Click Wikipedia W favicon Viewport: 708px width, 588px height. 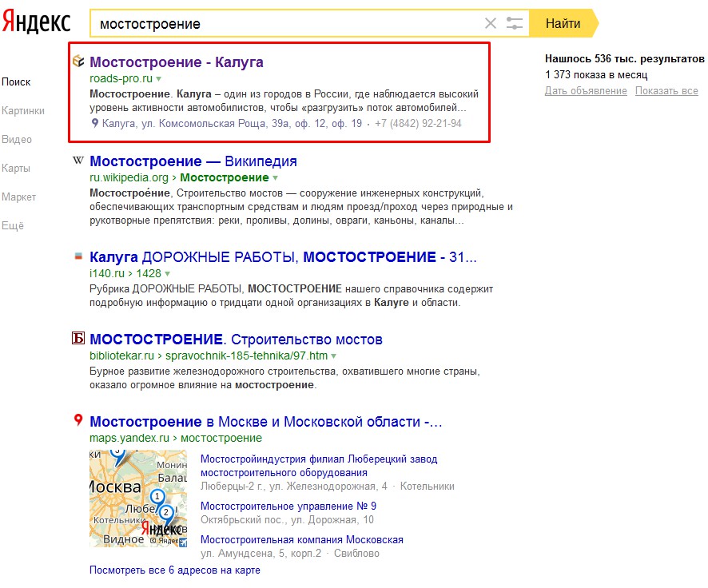point(78,161)
